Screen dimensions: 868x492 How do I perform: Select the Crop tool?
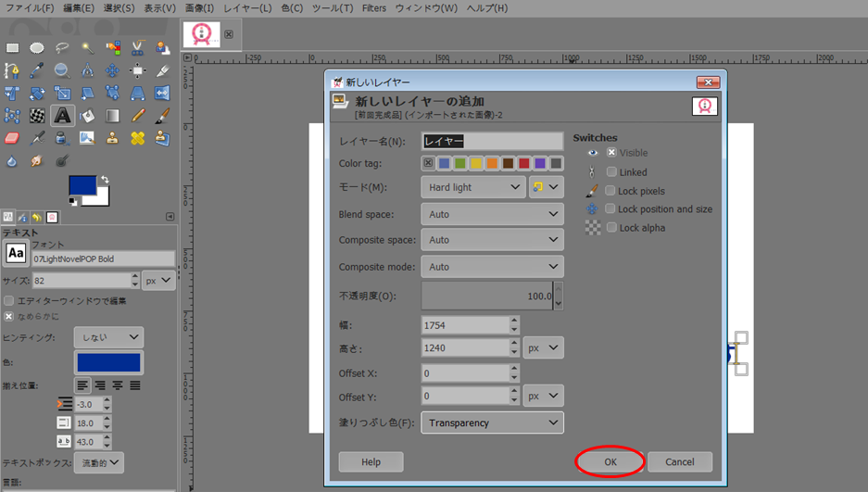click(x=163, y=70)
